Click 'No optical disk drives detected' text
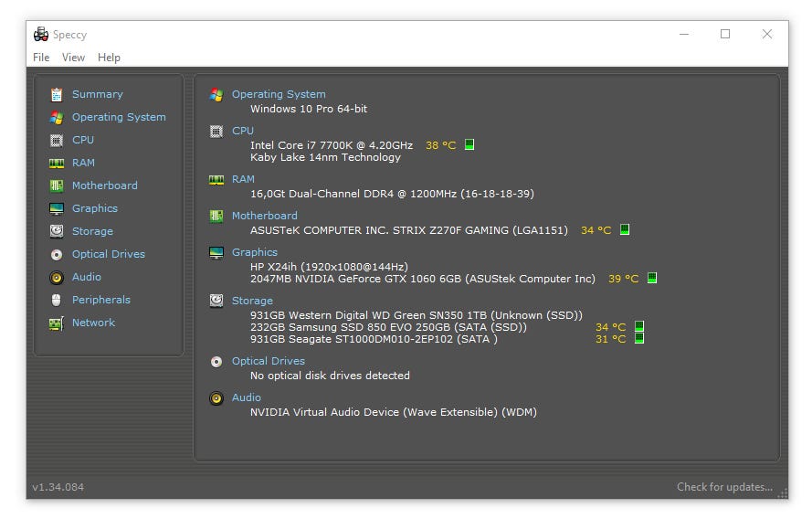 coord(330,376)
